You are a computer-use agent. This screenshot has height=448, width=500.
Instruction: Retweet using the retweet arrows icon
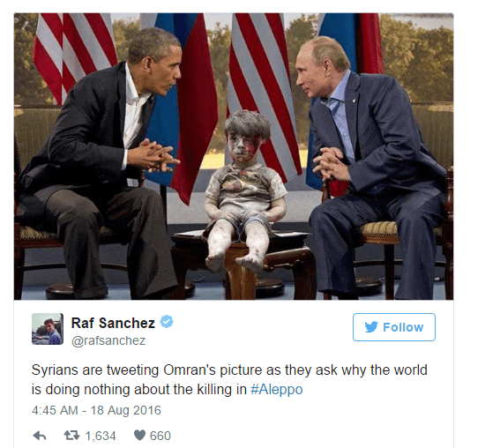pyautogui.click(x=71, y=436)
